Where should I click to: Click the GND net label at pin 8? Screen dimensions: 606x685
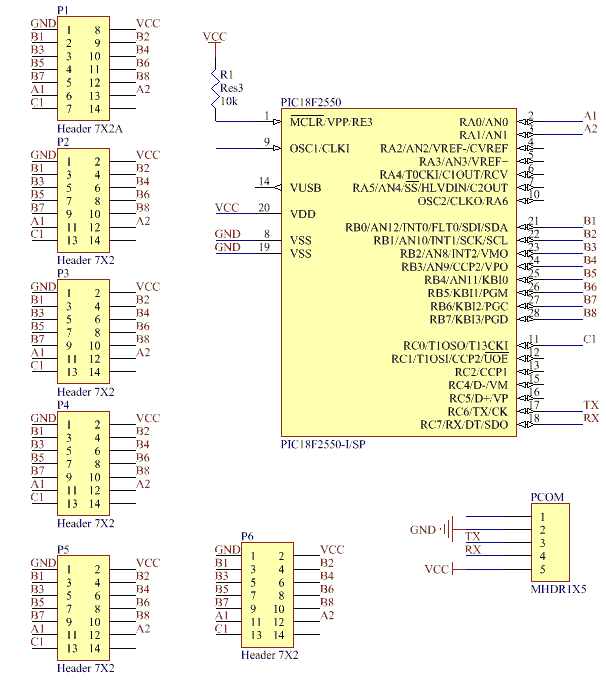tap(228, 234)
